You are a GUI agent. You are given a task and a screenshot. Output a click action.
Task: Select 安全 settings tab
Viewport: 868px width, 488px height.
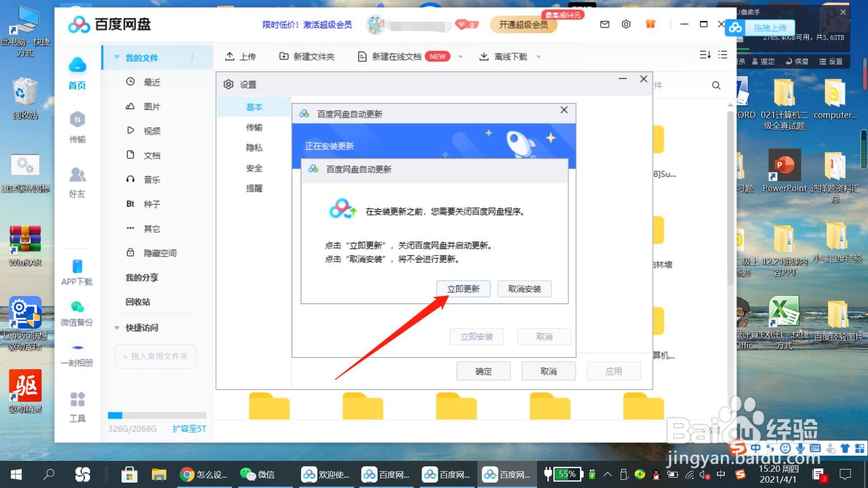click(x=254, y=168)
